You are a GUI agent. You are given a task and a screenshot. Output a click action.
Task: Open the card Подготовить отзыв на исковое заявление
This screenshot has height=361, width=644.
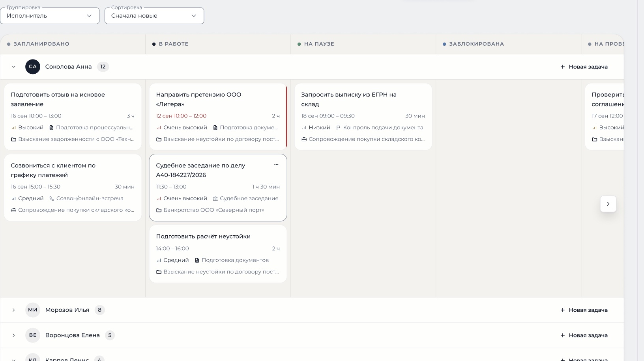(73, 117)
